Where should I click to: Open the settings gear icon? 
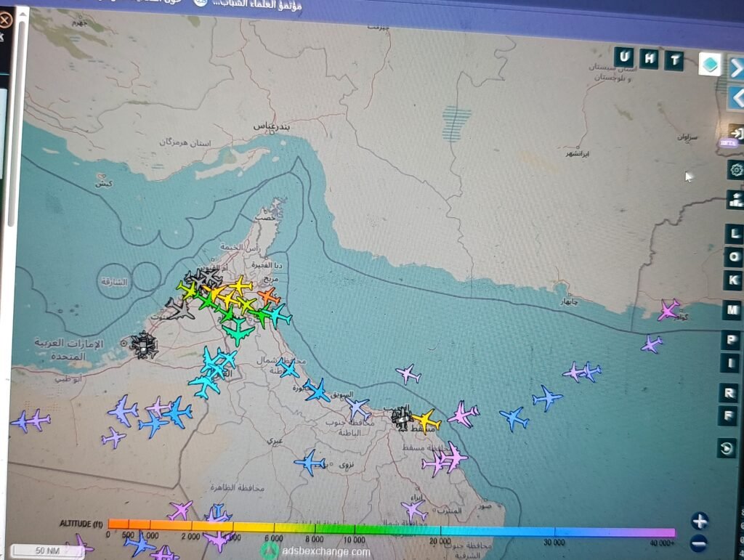pos(736,170)
